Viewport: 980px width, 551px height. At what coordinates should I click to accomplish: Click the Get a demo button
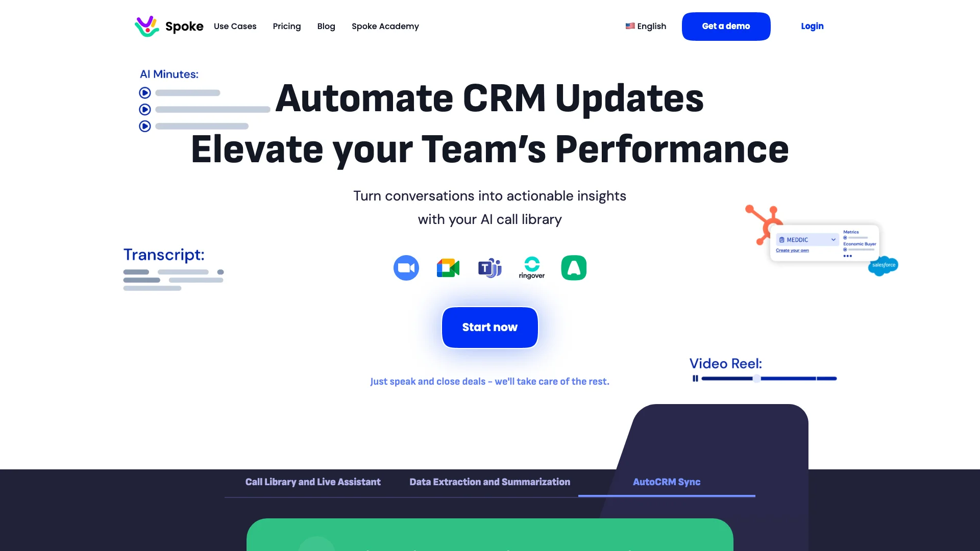[726, 26]
